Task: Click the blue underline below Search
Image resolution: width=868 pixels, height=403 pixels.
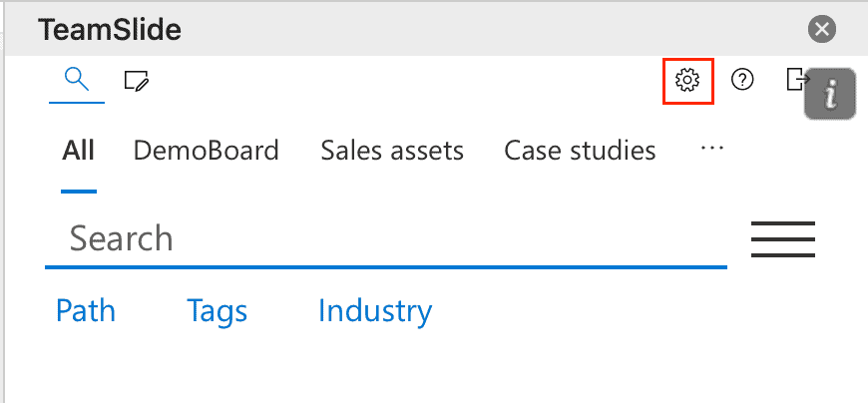Action: [x=386, y=267]
